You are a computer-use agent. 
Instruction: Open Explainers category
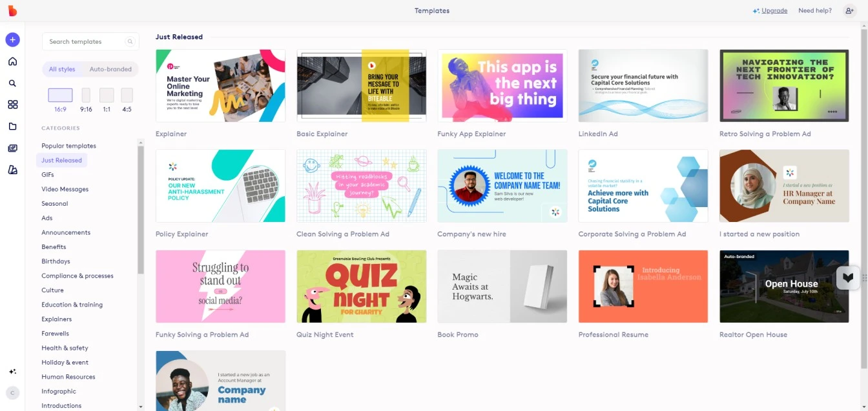click(x=57, y=319)
